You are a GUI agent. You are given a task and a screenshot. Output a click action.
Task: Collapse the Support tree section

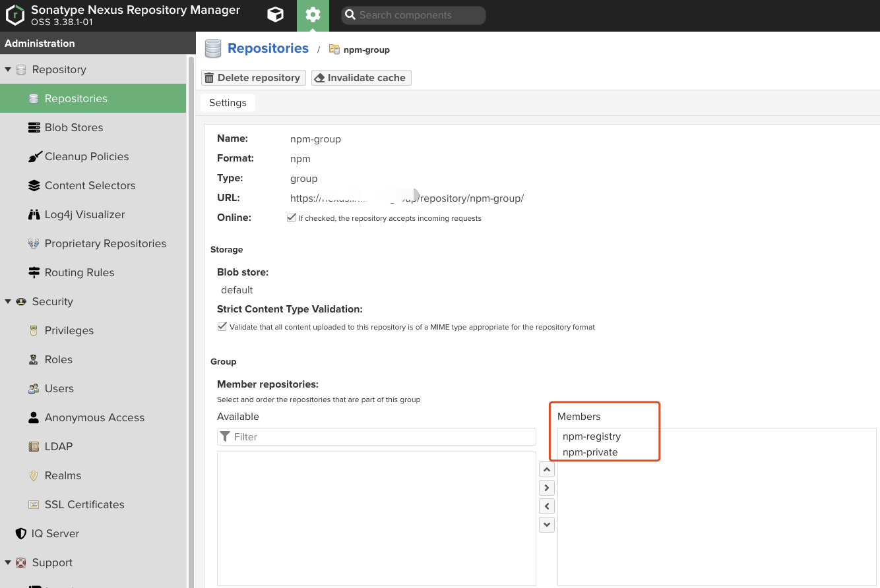pyautogui.click(x=8, y=562)
